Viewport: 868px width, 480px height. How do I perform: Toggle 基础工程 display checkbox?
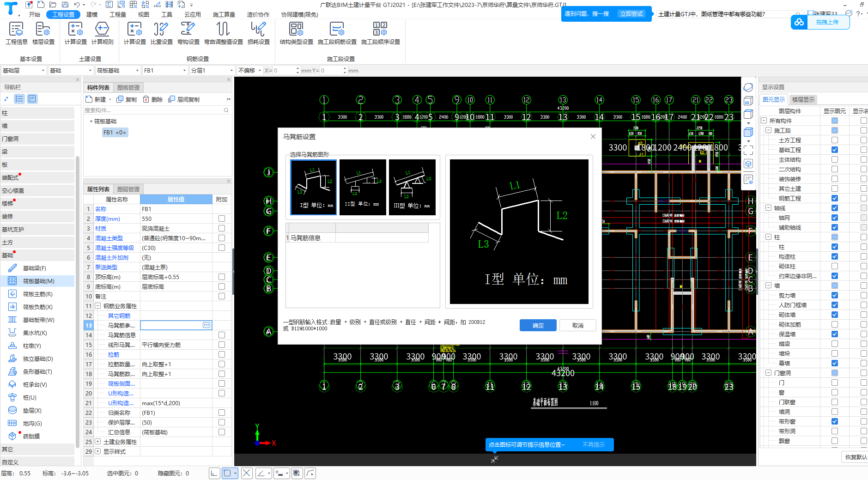[x=835, y=150]
